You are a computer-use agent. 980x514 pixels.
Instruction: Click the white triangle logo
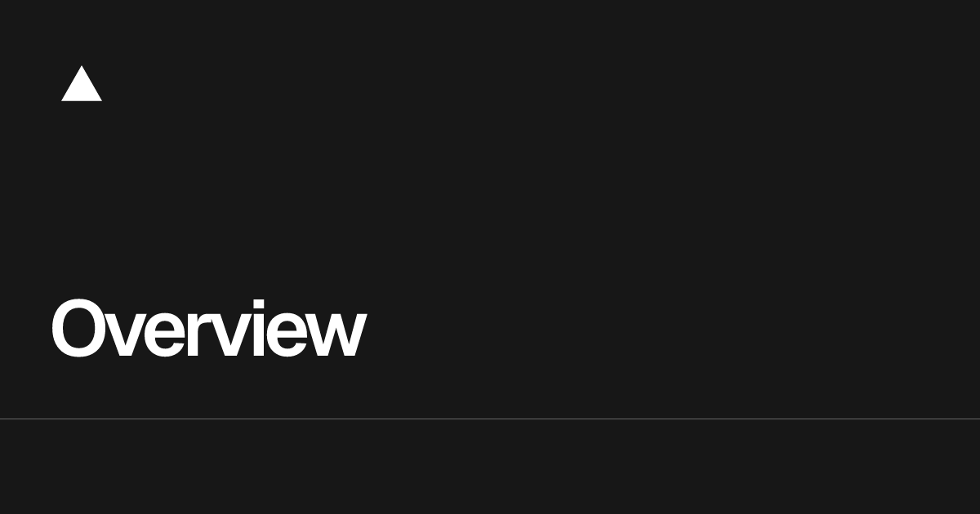[x=82, y=84]
